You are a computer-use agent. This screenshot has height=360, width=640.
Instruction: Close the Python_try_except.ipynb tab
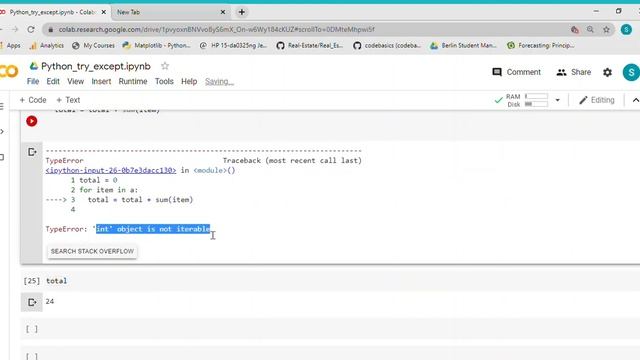pos(104,12)
